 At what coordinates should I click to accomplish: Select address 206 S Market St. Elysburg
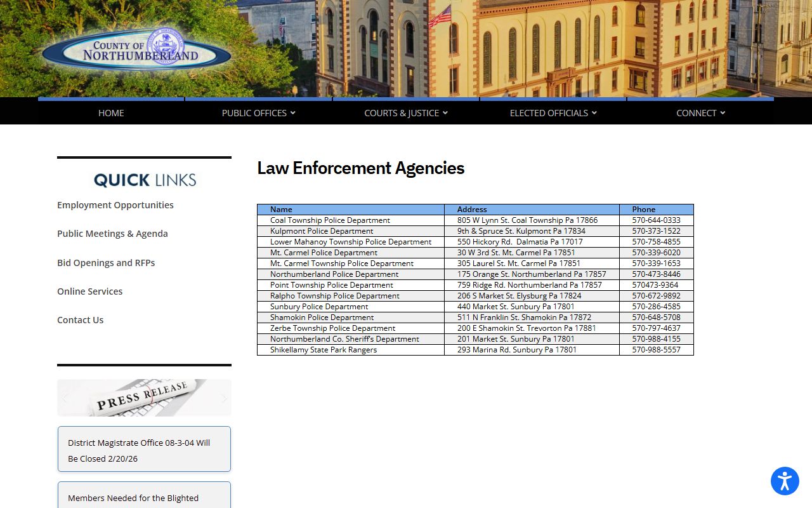coord(532,296)
